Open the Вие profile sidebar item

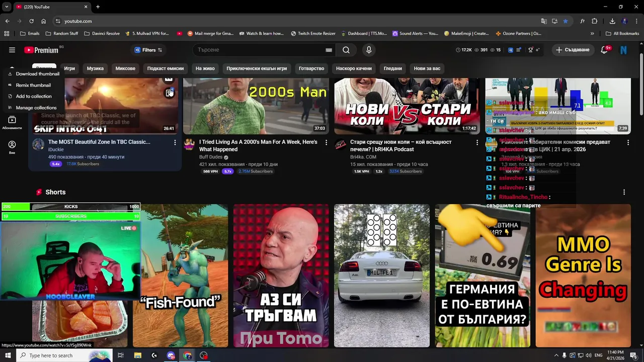12,147
